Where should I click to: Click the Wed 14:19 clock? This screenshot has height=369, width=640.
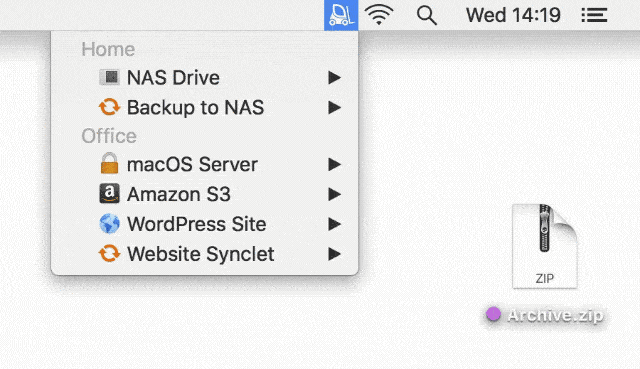pyautogui.click(x=513, y=16)
